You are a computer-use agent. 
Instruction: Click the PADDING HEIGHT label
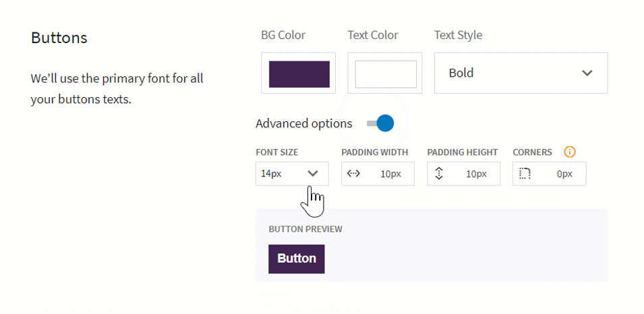(x=463, y=152)
